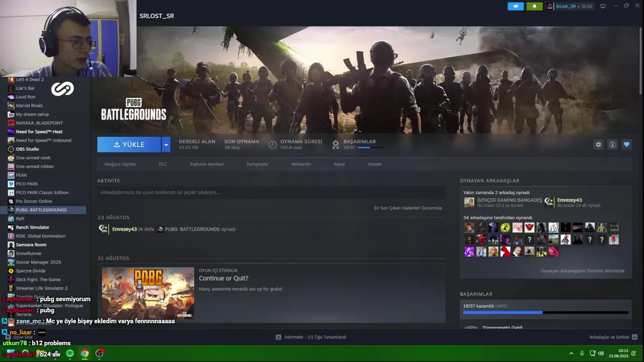This screenshot has width=644, height=362.
Task: Select My dream setup in library
Action: point(32,114)
